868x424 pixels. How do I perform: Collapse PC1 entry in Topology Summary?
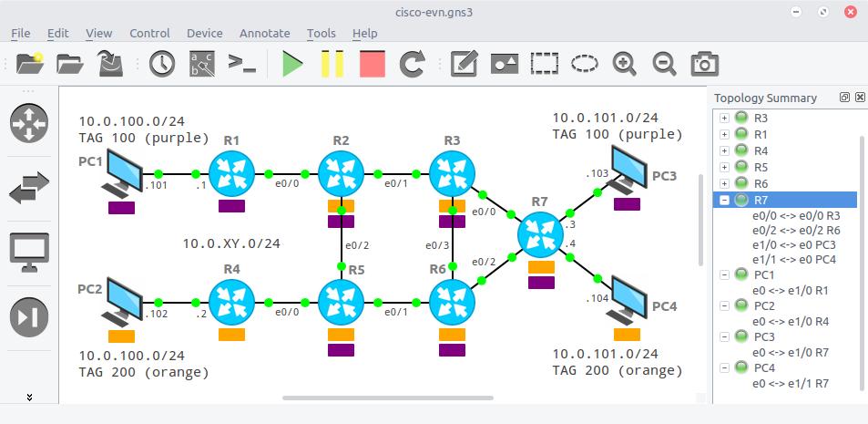tap(724, 274)
